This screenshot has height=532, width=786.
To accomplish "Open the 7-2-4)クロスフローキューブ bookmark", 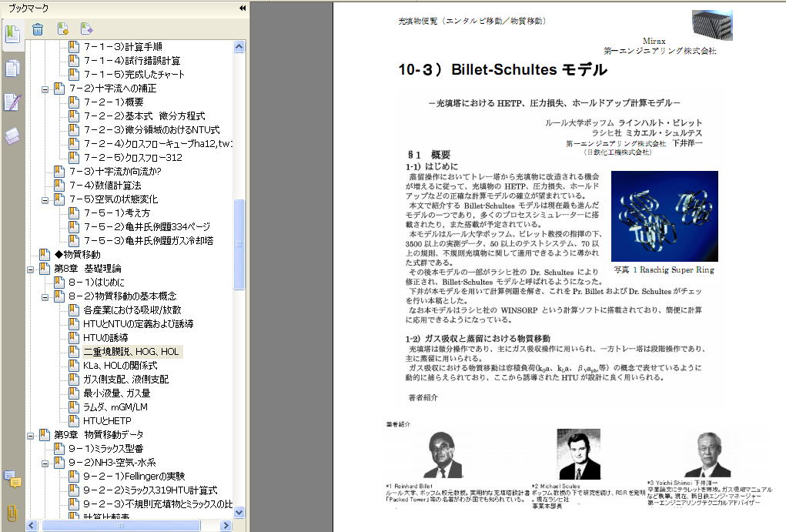I will click(x=157, y=144).
